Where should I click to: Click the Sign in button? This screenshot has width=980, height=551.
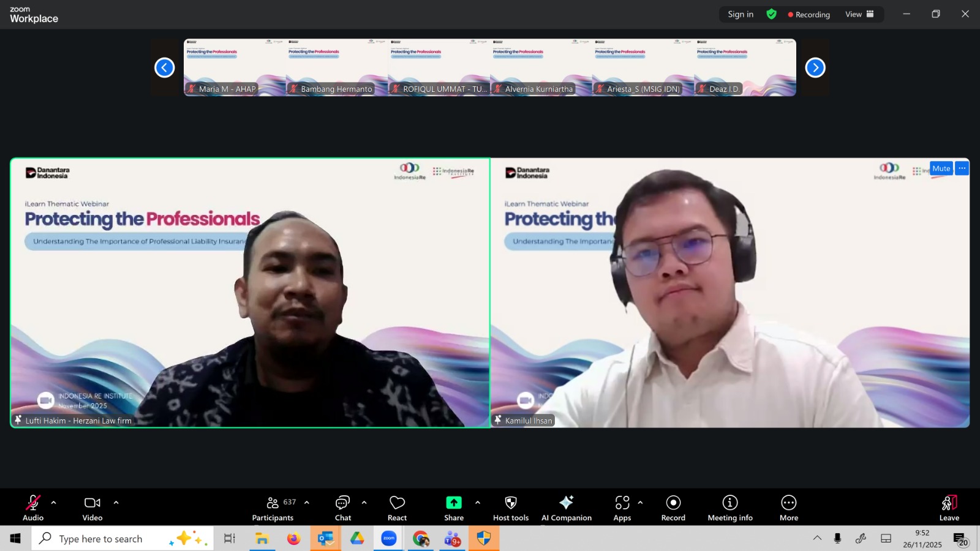click(741, 14)
